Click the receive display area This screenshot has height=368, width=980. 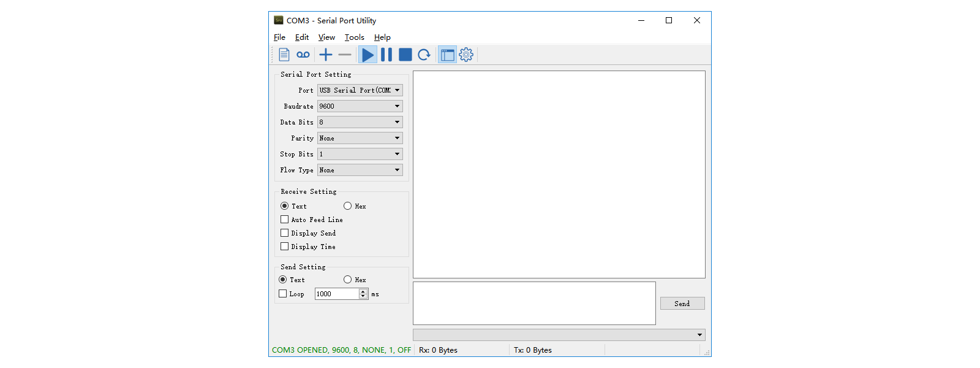click(x=559, y=174)
